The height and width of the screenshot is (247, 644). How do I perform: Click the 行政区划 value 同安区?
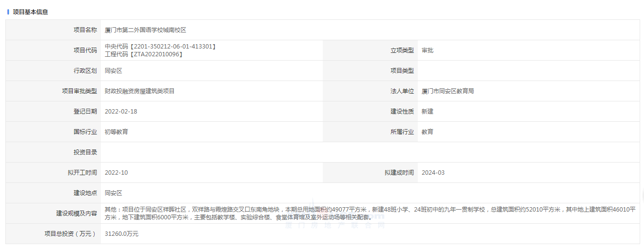[x=113, y=71]
